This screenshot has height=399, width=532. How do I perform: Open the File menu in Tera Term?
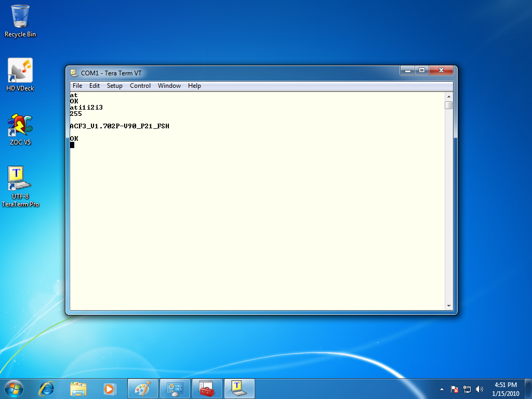point(77,86)
